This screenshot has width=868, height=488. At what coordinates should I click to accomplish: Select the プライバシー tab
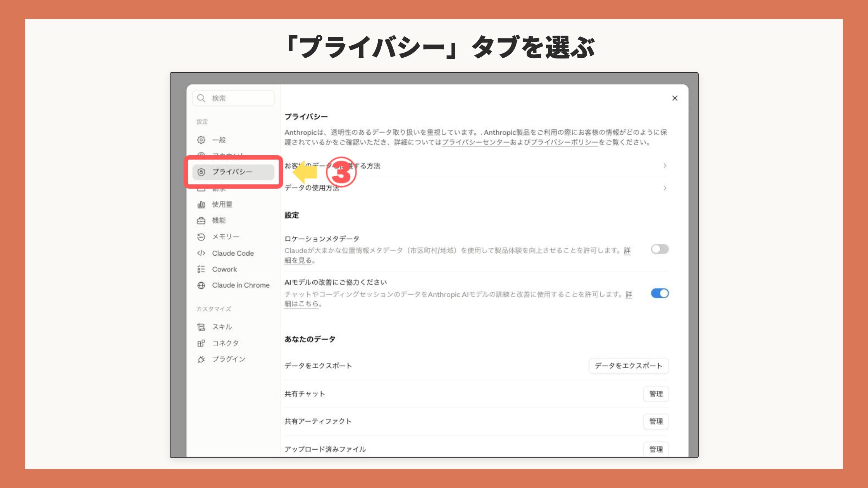233,172
